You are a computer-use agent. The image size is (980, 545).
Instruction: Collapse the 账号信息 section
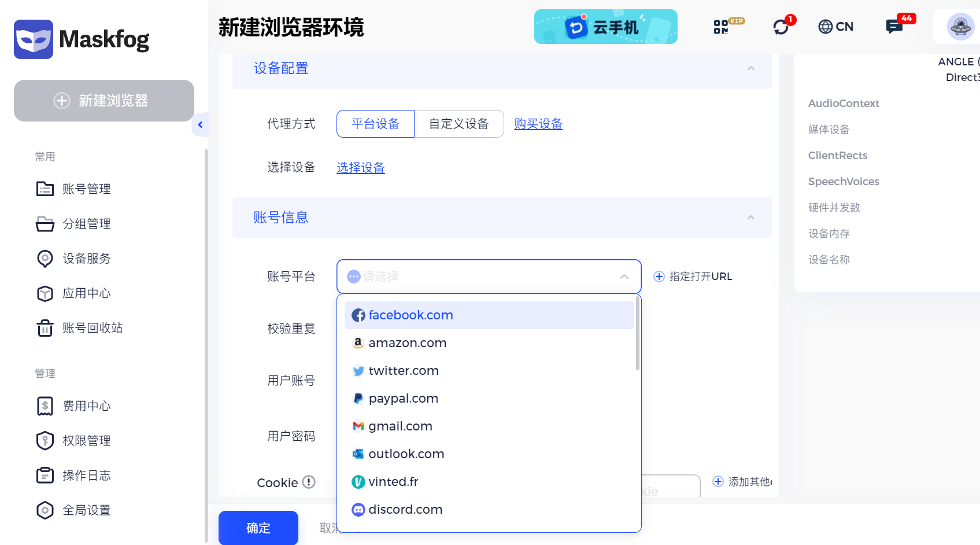751,218
